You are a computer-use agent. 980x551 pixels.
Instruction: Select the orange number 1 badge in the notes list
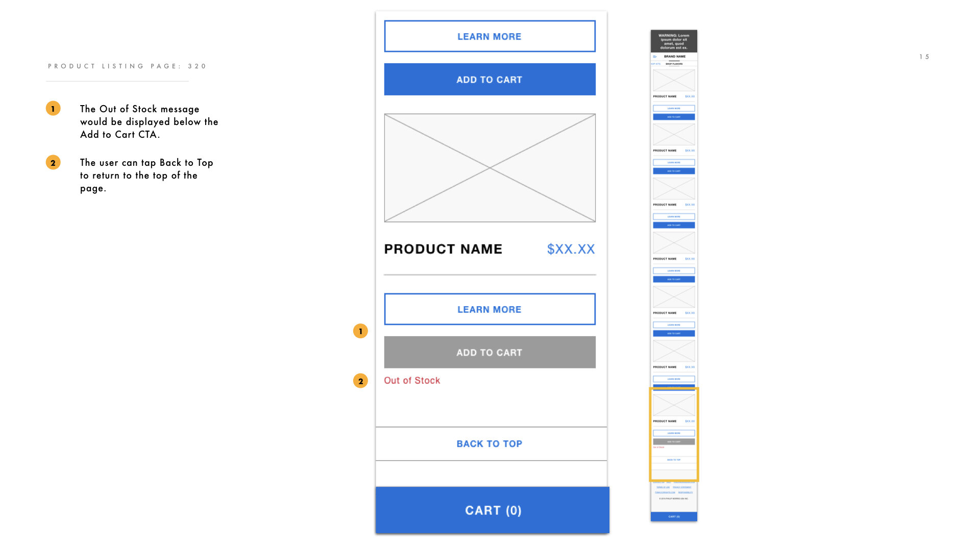(53, 108)
